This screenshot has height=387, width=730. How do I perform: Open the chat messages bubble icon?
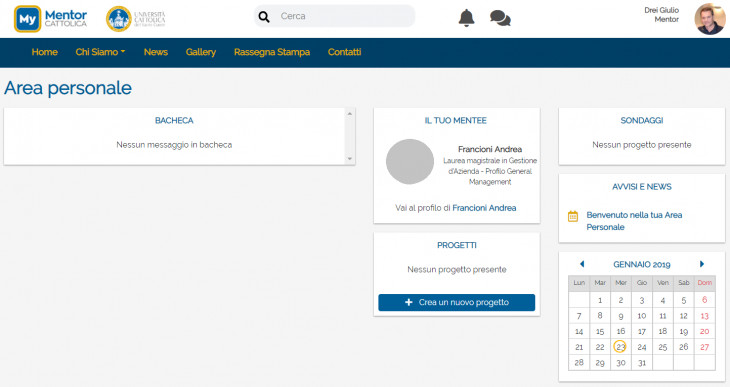click(x=500, y=18)
